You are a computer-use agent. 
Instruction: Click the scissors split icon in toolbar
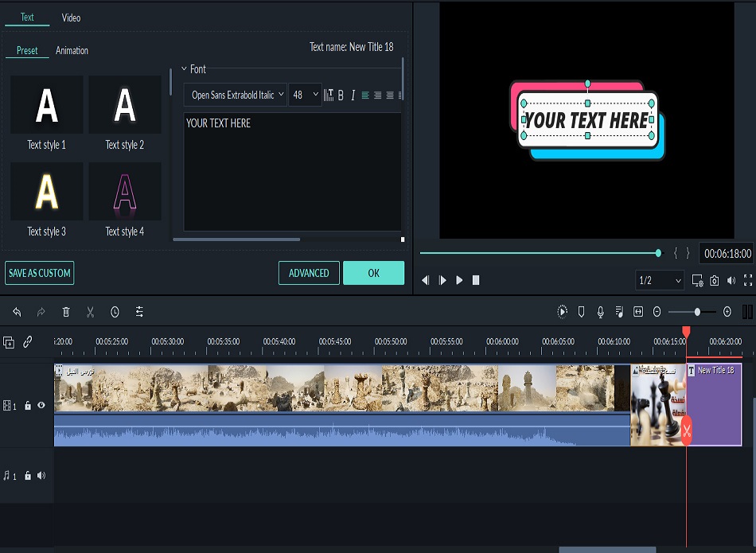91,313
